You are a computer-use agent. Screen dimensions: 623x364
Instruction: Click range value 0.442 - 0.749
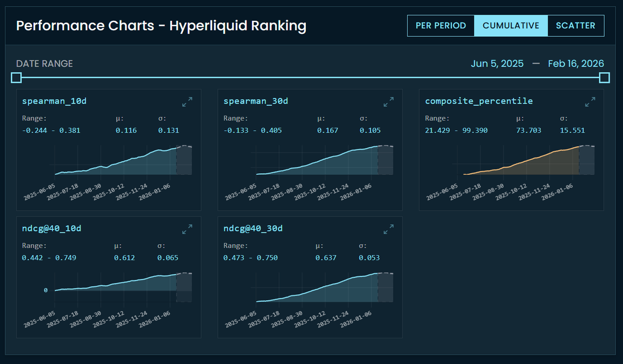click(x=49, y=258)
